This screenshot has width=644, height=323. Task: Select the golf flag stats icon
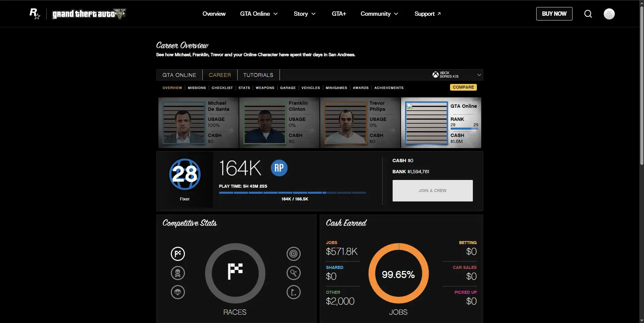click(x=293, y=292)
